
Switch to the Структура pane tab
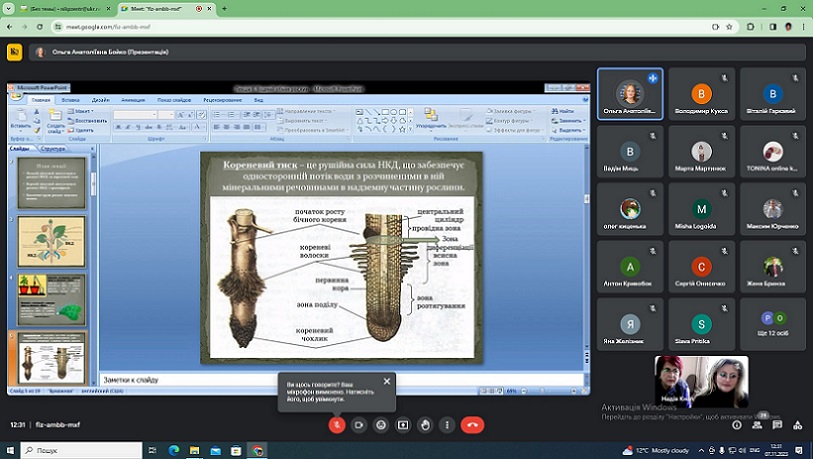tap(53, 148)
